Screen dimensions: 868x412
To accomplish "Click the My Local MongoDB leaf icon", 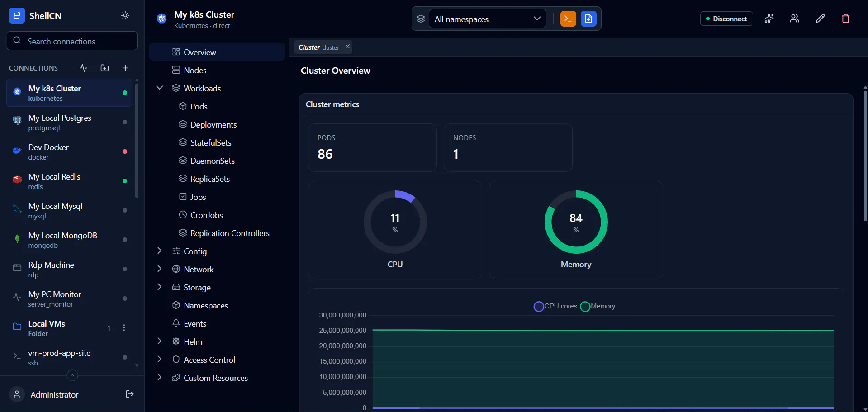I will (x=17, y=238).
